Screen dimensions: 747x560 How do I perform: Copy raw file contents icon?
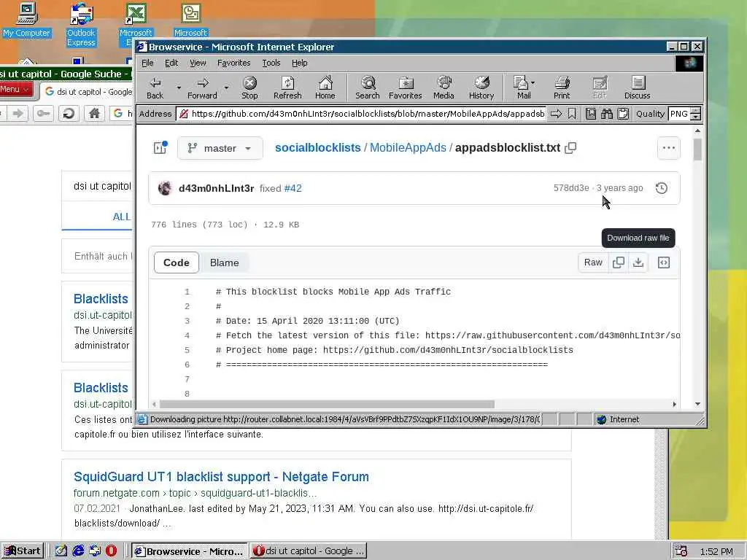click(619, 262)
